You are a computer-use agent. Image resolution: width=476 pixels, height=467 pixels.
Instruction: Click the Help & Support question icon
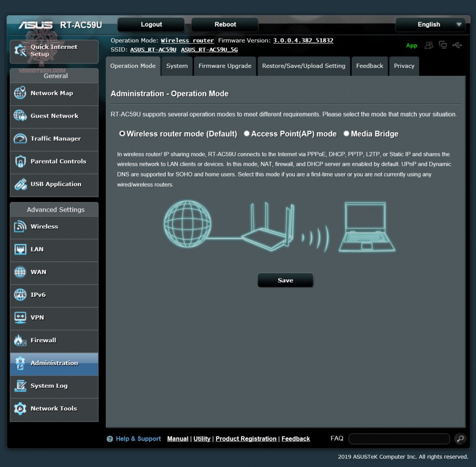pyautogui.click(x=110, y=439)
